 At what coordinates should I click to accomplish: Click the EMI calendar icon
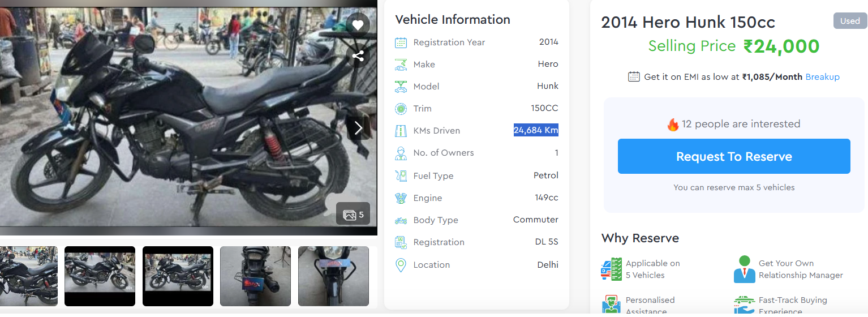[634, 76]
